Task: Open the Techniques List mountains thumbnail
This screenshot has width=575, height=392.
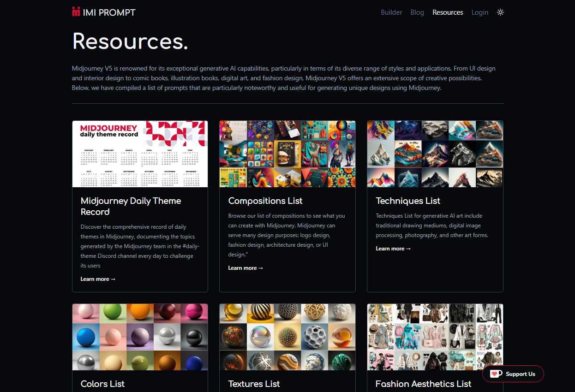Action: click(435, 154)
